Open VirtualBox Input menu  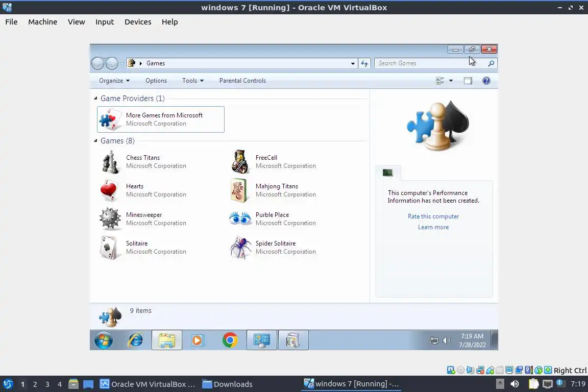105,22
